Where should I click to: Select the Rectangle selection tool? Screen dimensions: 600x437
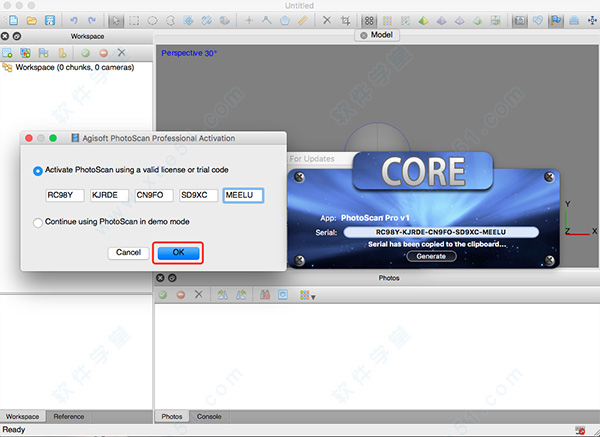pyautogui.click(x=134, y=20)
